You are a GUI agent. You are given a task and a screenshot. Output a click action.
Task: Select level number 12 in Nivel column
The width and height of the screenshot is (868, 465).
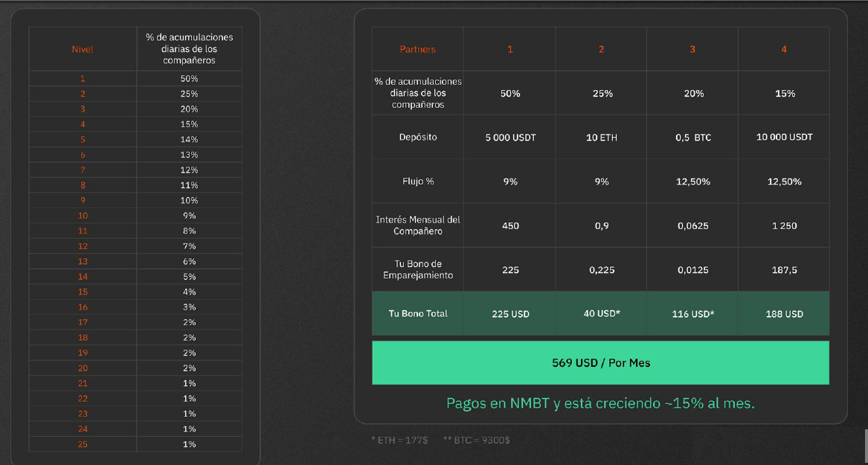pyautogui.click(x=83, y=246)
